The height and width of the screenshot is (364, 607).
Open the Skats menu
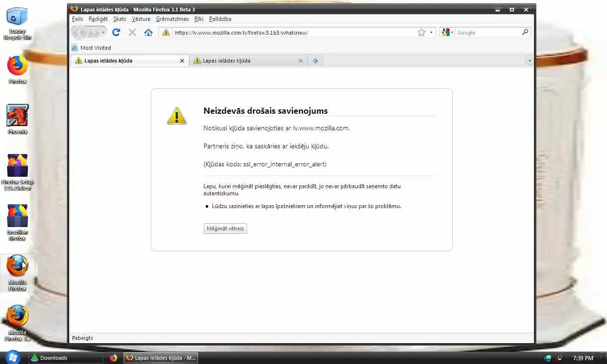(120, 19)
